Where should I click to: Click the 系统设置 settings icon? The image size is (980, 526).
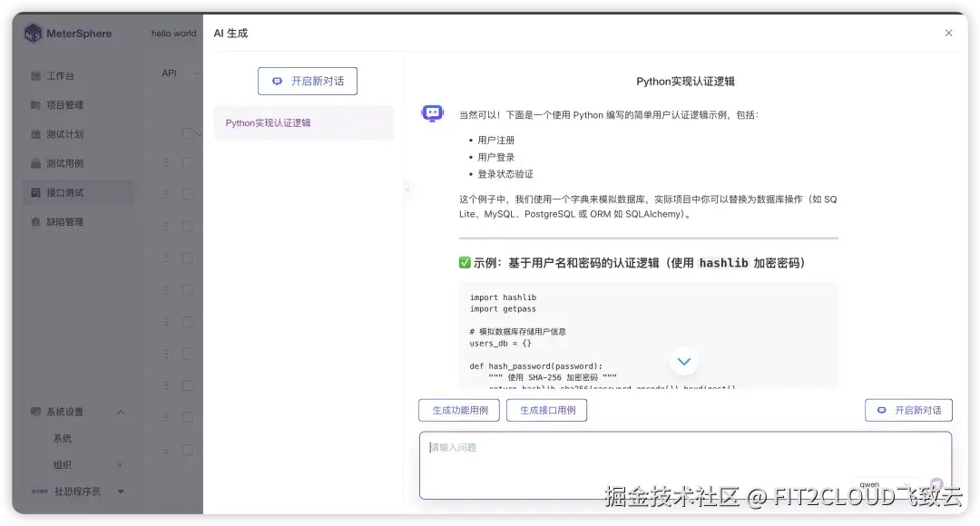click(35, 412)
